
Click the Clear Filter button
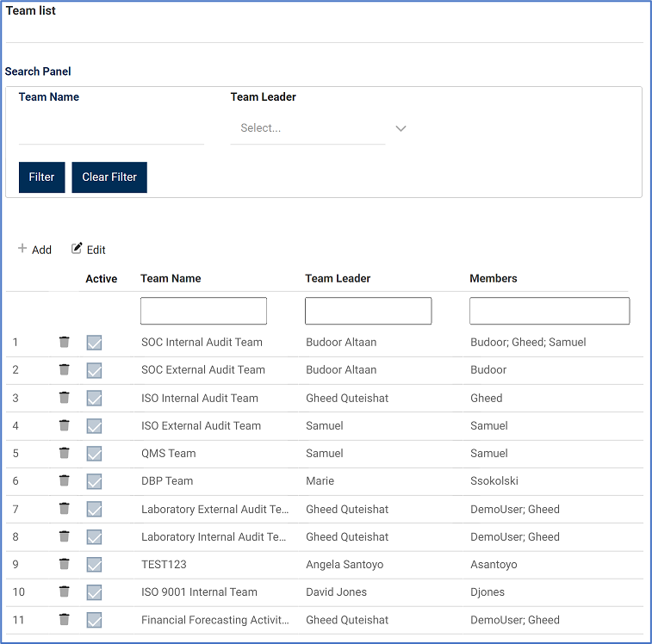(x=109, y=177)
